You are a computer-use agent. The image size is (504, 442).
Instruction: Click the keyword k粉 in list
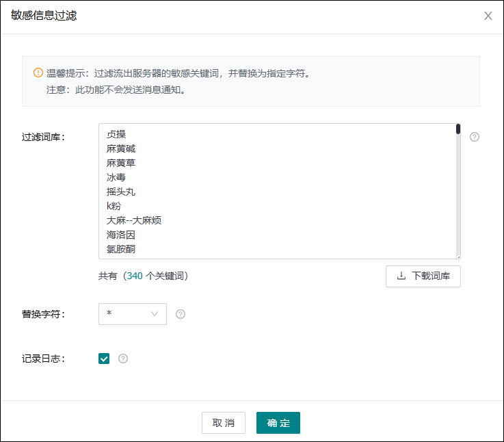(x=114, y=206)
